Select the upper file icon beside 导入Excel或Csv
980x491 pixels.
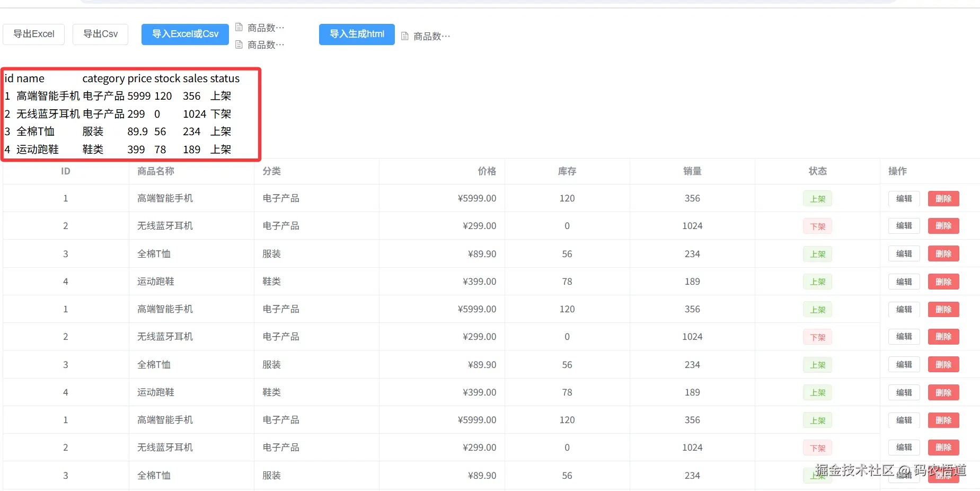(x=239, y=28)
